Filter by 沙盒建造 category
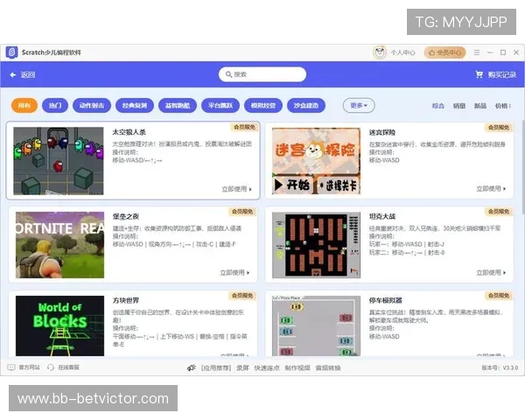 306,106
